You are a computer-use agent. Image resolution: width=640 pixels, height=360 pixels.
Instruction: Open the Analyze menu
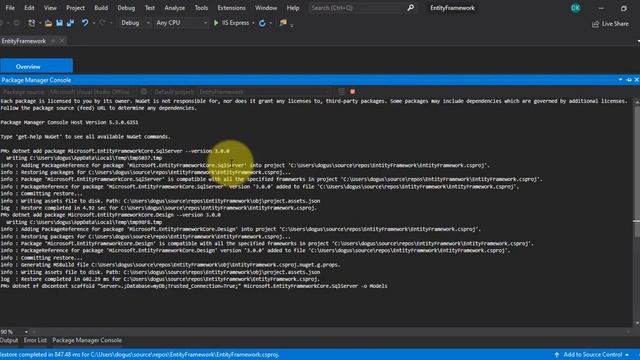tap(175, 8)
